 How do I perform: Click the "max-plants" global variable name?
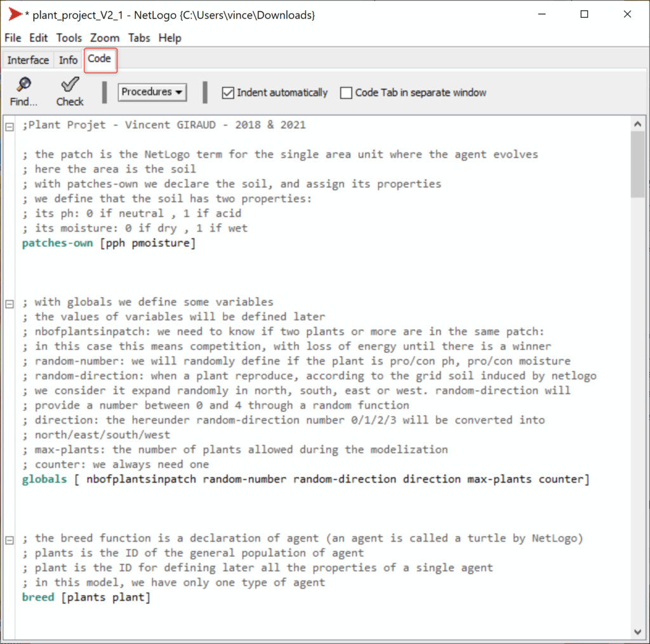(500, 480)
